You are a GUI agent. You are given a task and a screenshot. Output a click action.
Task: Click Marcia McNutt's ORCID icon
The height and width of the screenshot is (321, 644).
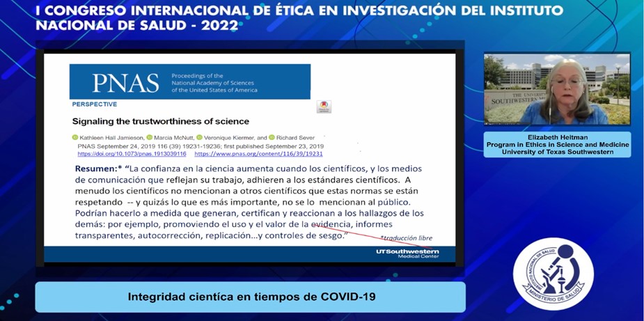(150, 137)
